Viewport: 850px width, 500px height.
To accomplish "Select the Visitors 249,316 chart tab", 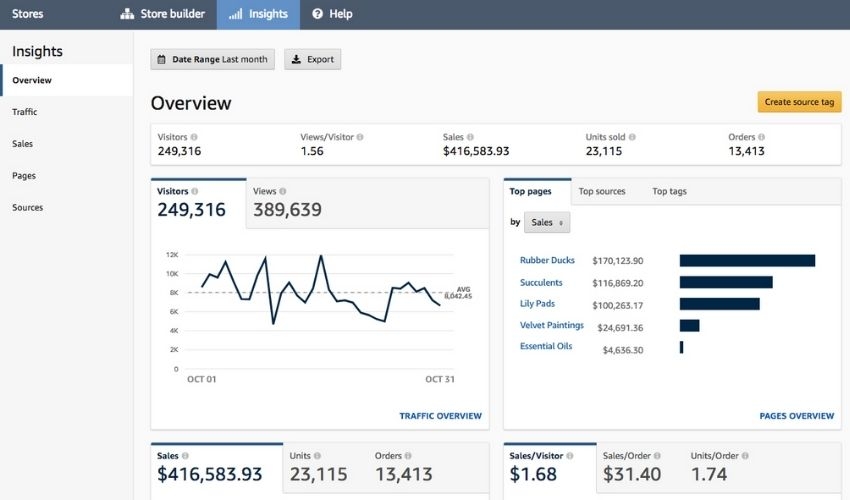I will click(198, 203).
